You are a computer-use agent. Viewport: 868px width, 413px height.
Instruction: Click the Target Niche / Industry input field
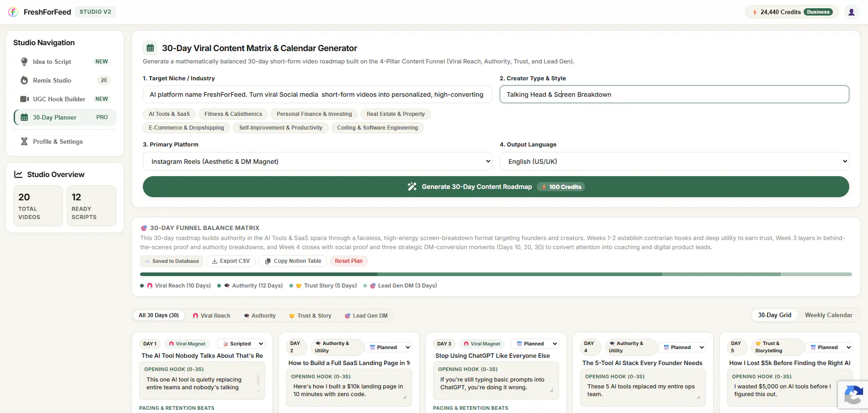click(x=318, y=94)
